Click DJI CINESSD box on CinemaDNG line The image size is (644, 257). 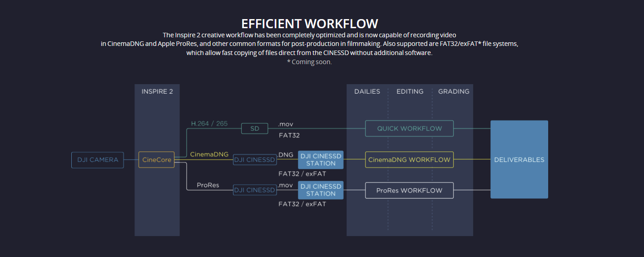[x=254, y=160]
